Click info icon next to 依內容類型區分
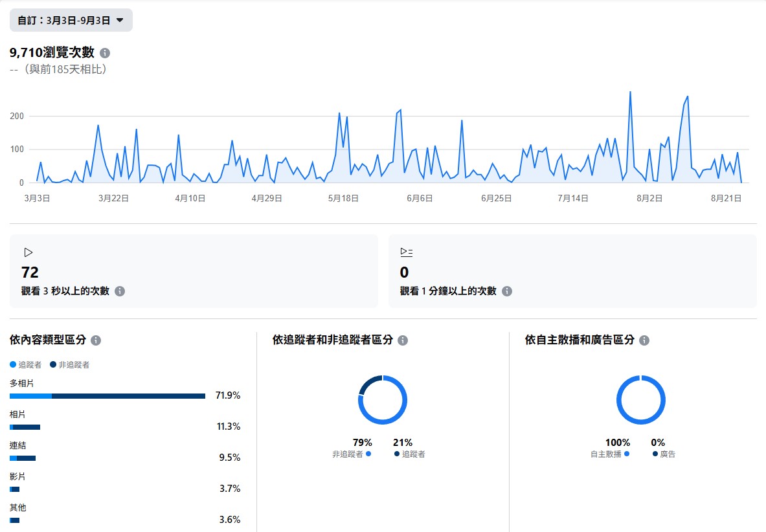 (x=96, y=340)
